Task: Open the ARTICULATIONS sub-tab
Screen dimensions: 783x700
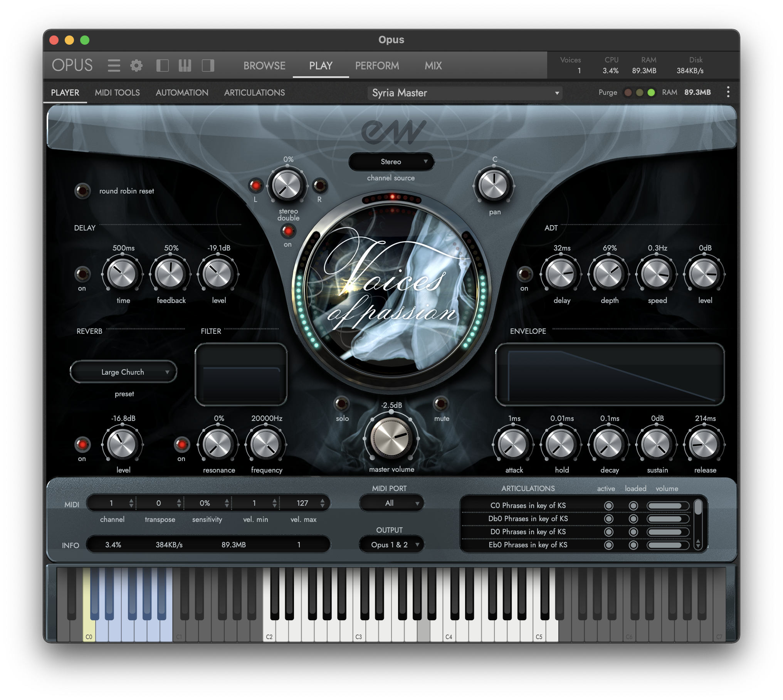Action: [254, 93]
